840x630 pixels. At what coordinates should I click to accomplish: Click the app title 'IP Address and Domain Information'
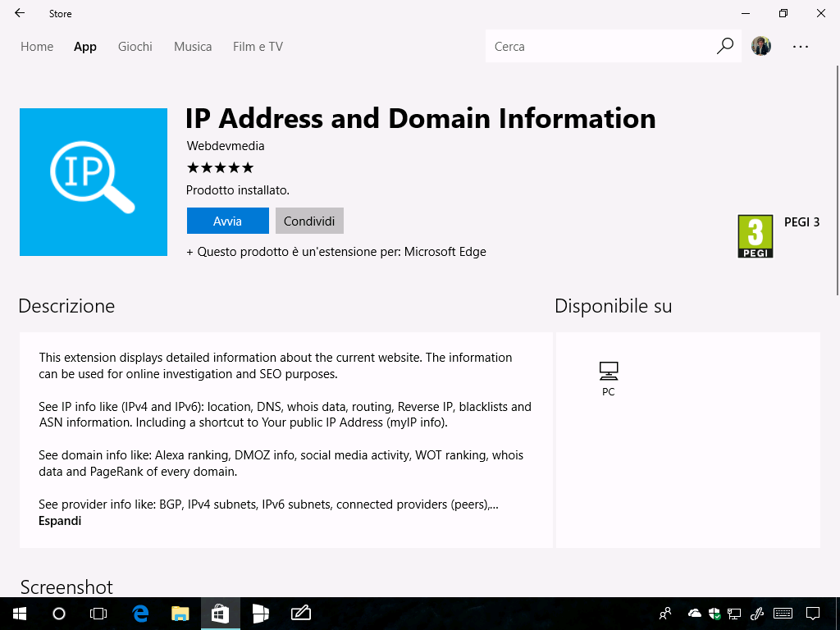point(421,118)
